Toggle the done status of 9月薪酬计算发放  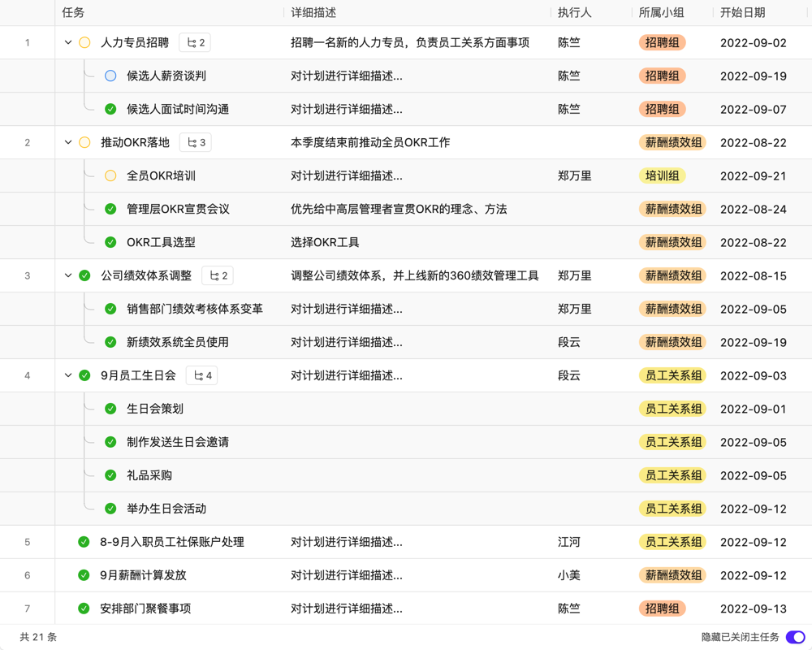[84, 575]
